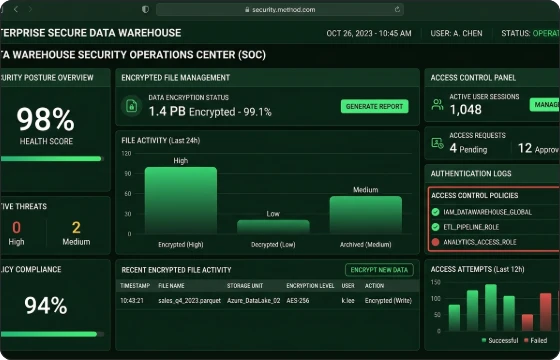
Task: Click the Generate Report button
Action: [375, 106]
